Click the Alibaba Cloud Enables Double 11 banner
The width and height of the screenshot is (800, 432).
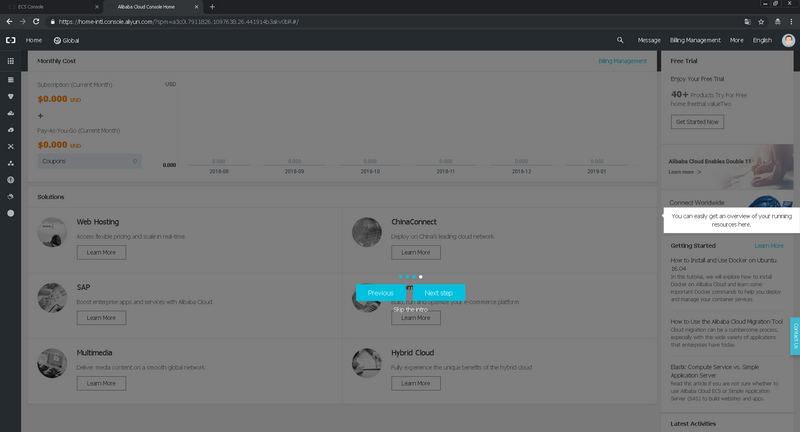point(728,167)
